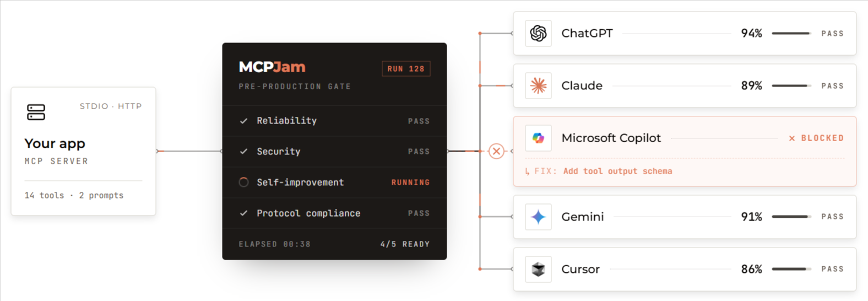Click the 86% score for Cursor
Viewport: 868px width, 301px height.
pos(751,270)
